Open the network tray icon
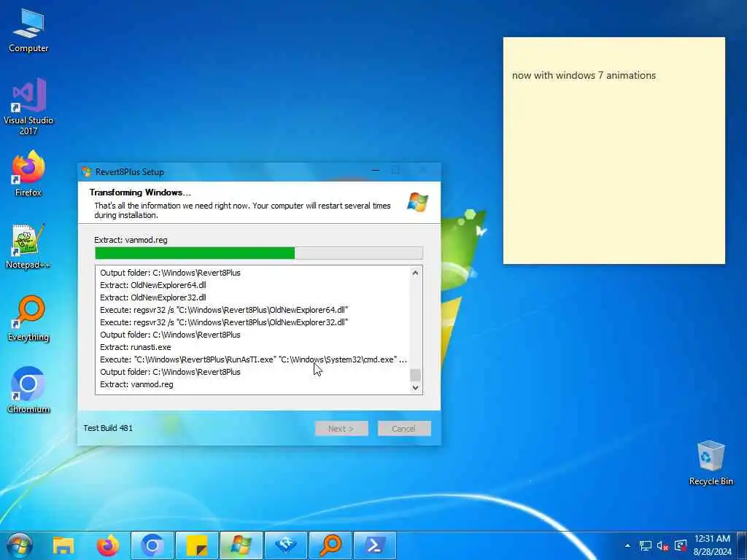Image resolution: width=747 pixels, height=560 pixels. [x=646, y=545]
